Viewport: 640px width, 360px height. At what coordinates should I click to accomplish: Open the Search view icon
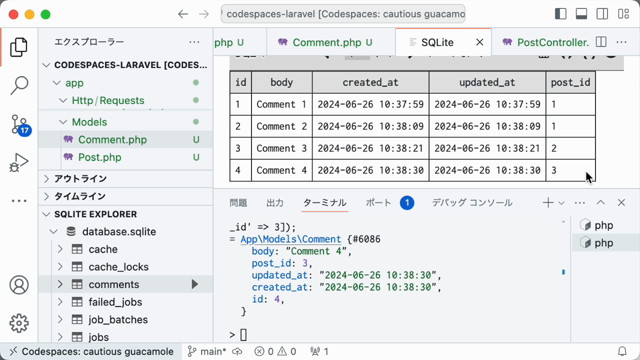pos(19,85)
